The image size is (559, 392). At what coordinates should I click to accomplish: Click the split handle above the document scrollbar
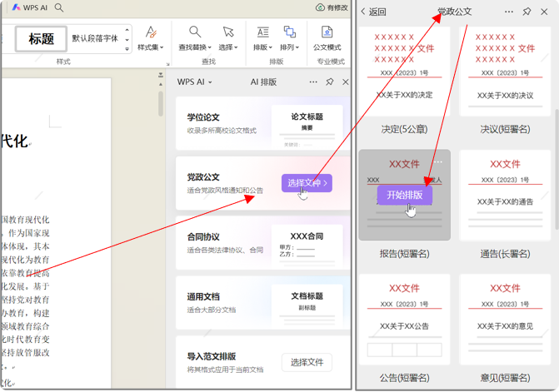point(161,75)
